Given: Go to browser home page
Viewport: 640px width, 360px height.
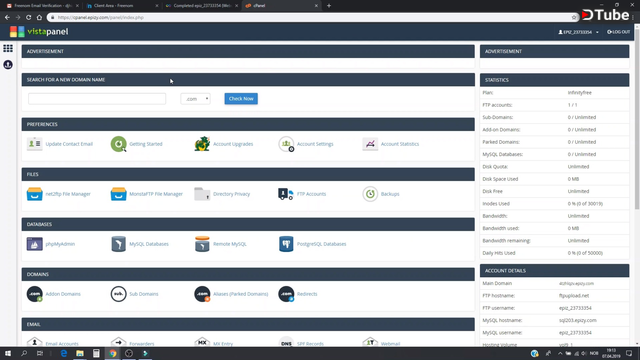Looking at the screenshot, I should [x=39, y=18].
